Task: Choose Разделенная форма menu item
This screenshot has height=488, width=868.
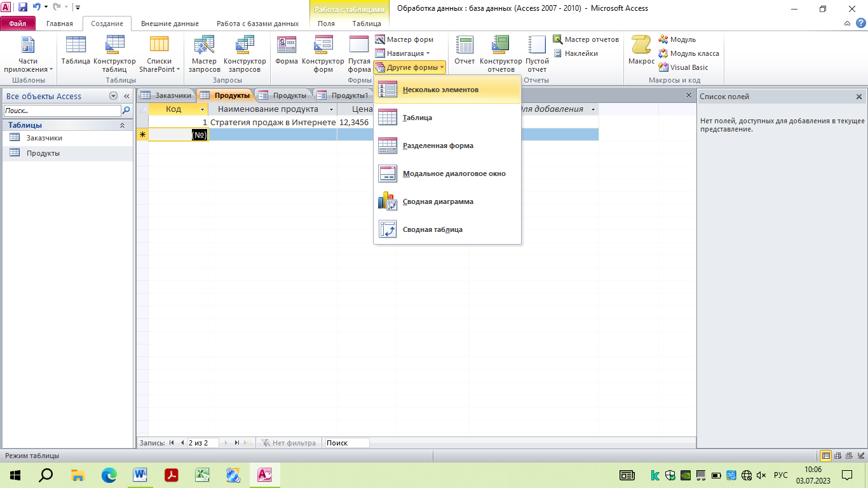Action: [447, 146]
